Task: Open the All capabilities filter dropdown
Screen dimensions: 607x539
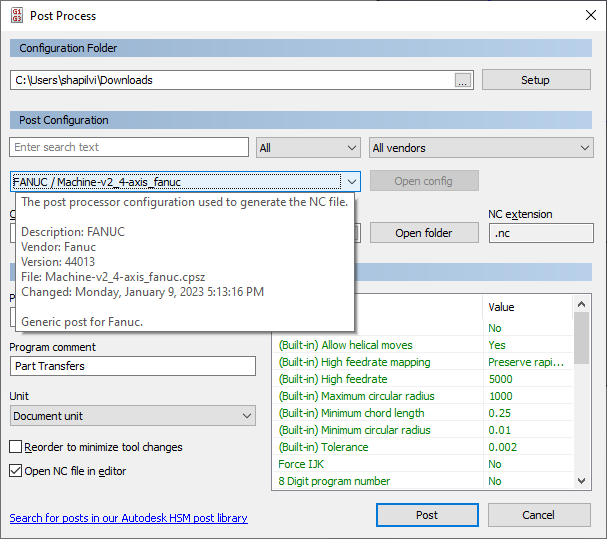Action: coord(308,148)
